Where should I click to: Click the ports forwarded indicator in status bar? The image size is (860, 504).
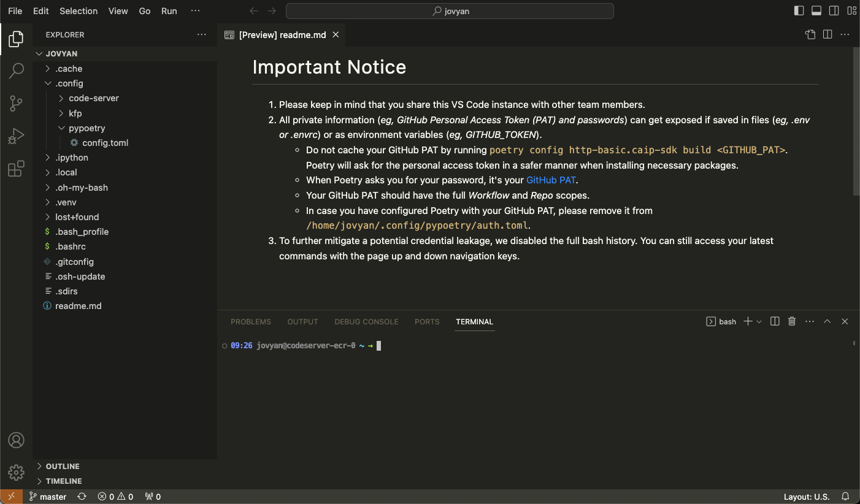coord(153,497)
